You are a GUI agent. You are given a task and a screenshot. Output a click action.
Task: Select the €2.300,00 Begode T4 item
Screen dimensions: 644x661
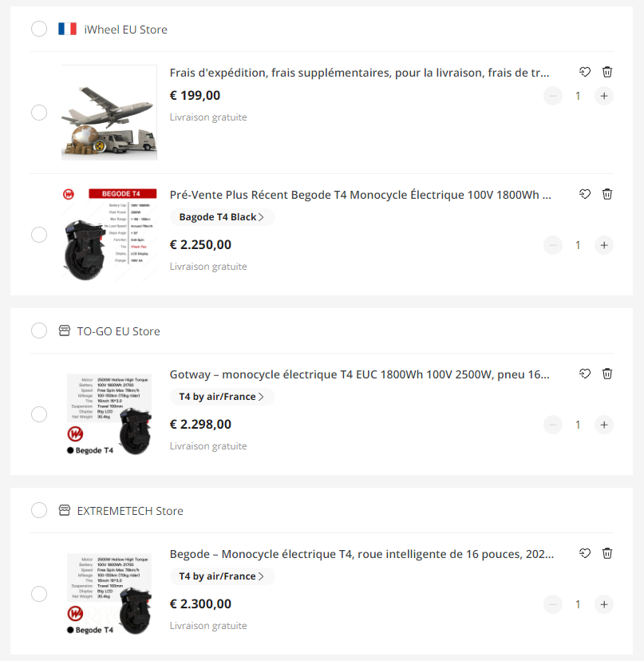[39, 594]
